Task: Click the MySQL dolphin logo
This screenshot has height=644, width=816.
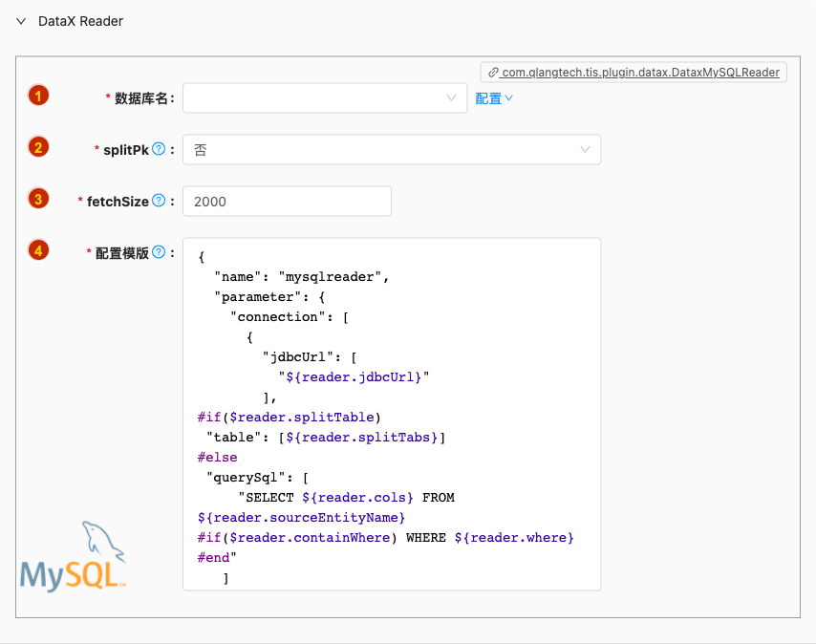Action: (74, 556)
